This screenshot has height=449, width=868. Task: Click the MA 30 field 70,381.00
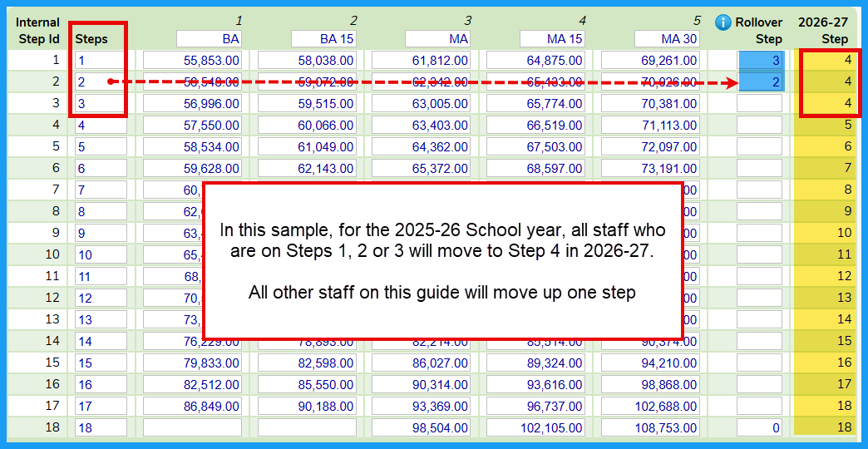650,103
